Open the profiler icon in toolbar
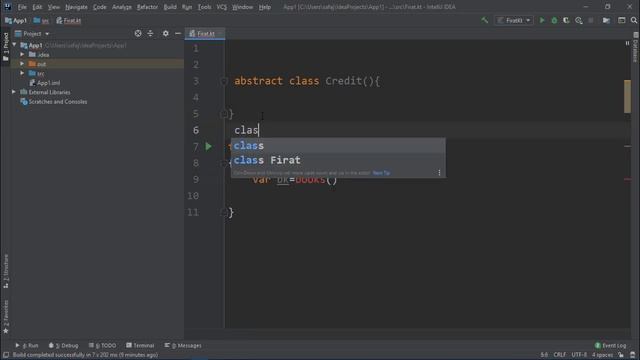This screenshot has height=360, width=640. [x=579, y=20]
